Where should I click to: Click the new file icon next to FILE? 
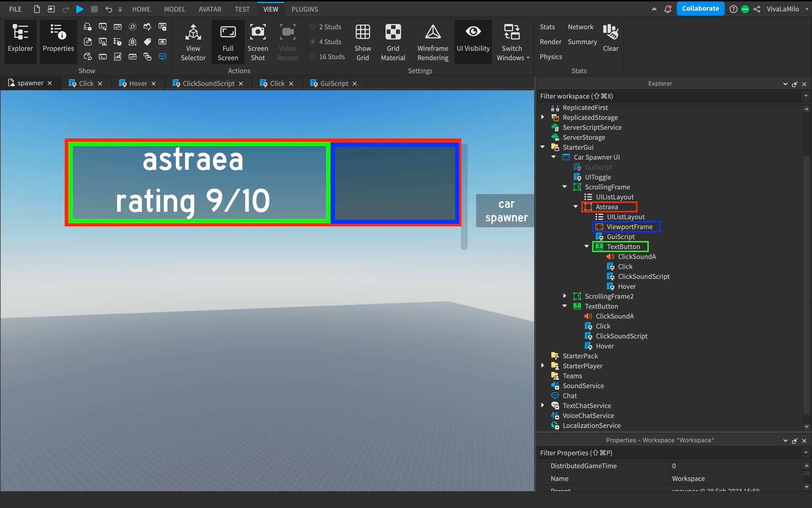point(37,9)
